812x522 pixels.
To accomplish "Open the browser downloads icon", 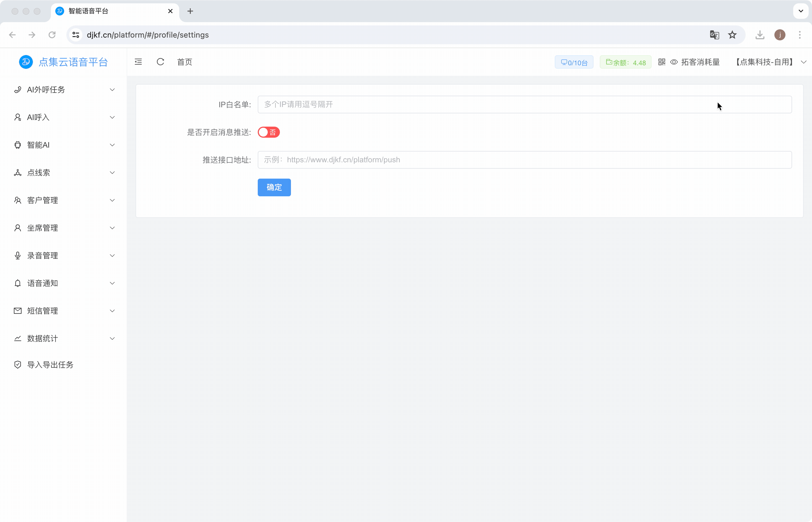I will coord(760,35).
